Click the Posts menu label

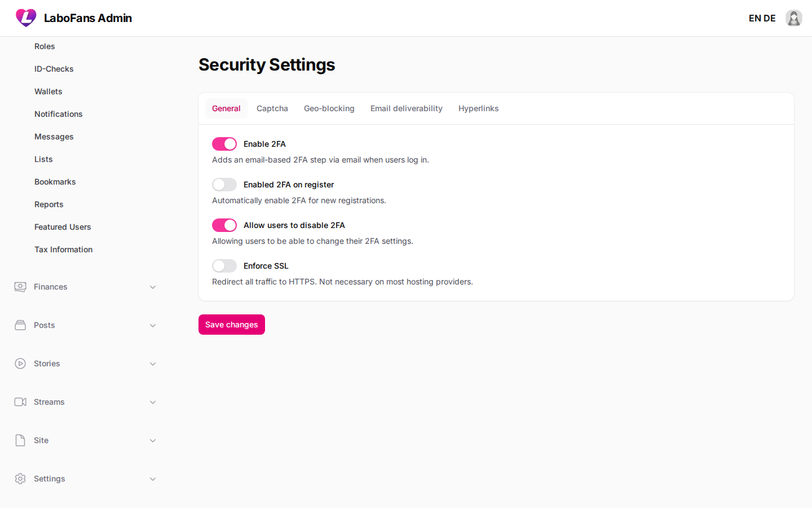[45, 325]
